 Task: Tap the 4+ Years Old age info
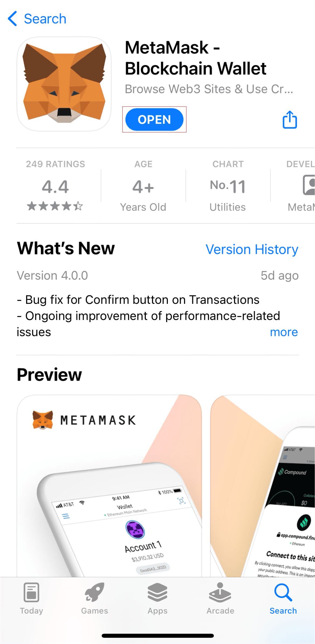click(143, 185)
